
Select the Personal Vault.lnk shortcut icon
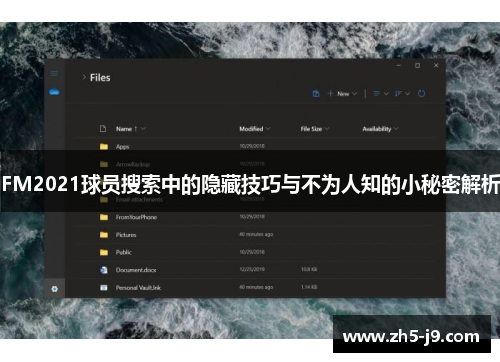click(104, 287)
